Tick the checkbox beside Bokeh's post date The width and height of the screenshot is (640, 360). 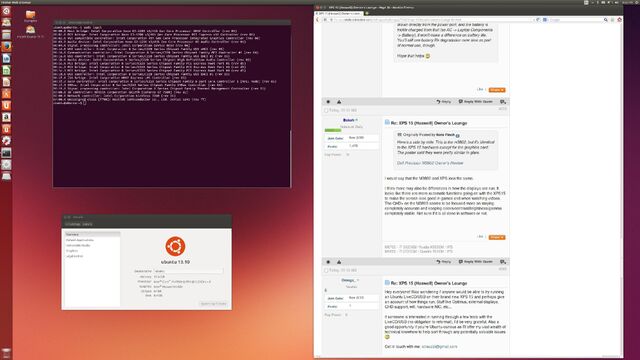click(326, 111)
